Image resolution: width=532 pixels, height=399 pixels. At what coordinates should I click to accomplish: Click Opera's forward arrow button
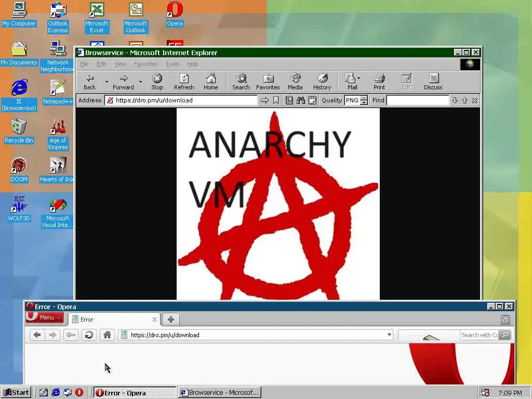pos(52,335)
